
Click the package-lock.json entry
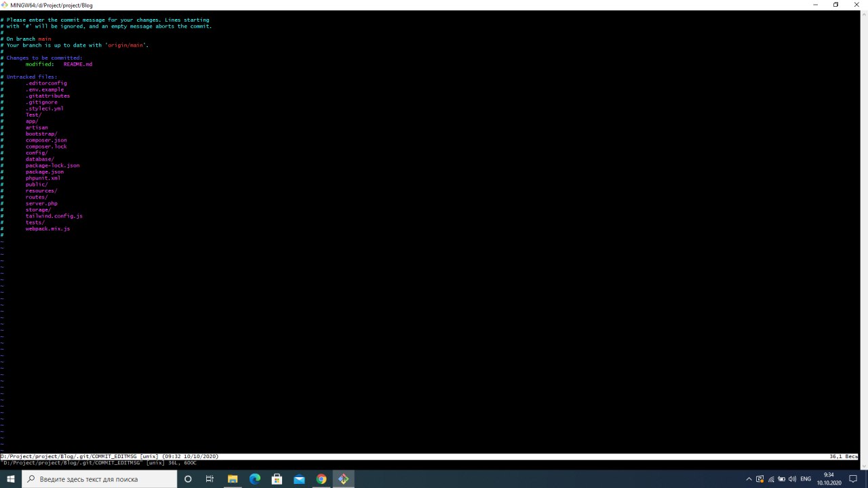[52, 165]
